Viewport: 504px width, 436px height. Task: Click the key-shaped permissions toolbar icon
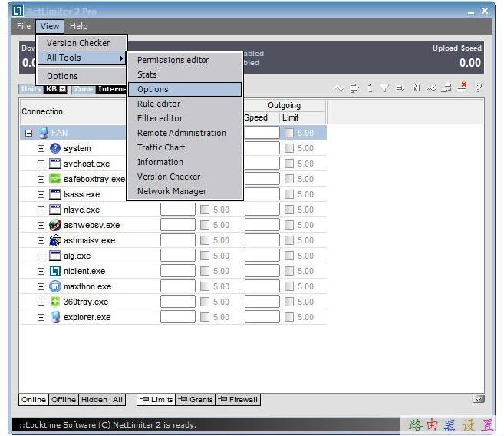click(432, 88)
